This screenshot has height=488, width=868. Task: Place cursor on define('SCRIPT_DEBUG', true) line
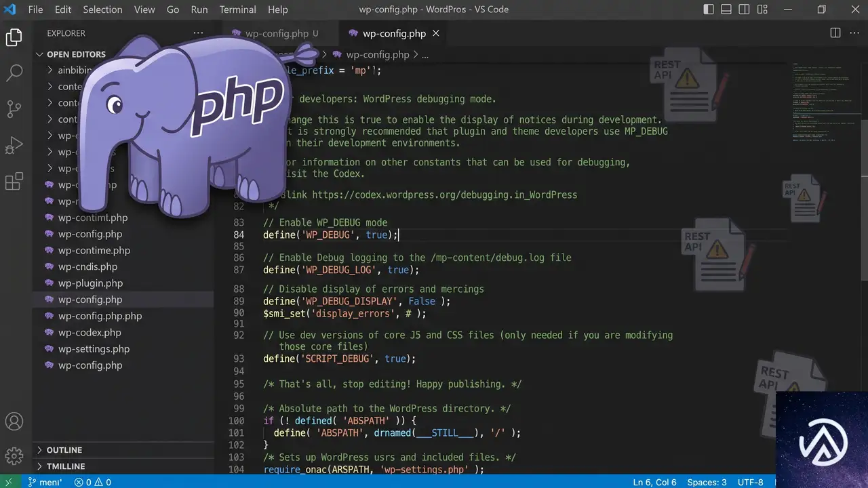coord(340,359)
